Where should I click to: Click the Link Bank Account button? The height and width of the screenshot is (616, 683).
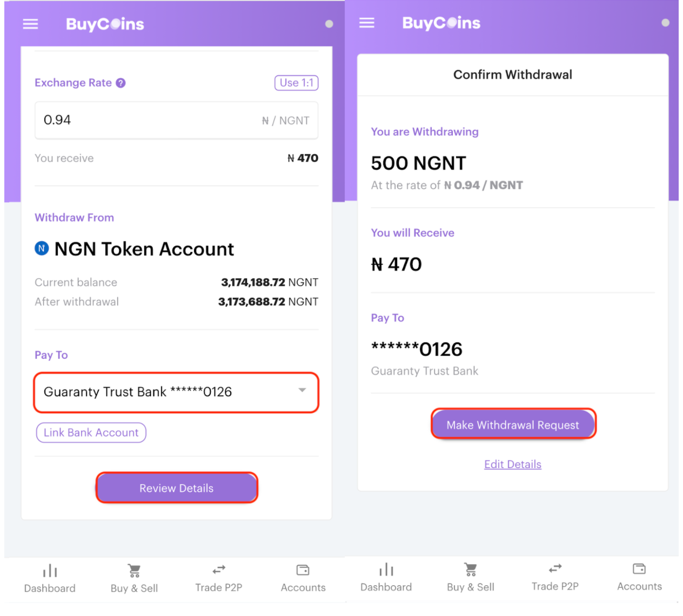coord(91,432)
